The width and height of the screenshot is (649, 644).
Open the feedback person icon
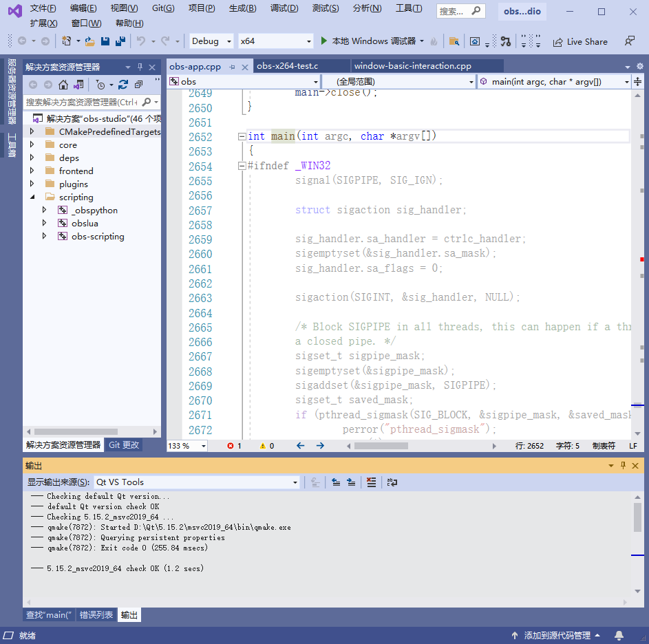tap(630, 41)
